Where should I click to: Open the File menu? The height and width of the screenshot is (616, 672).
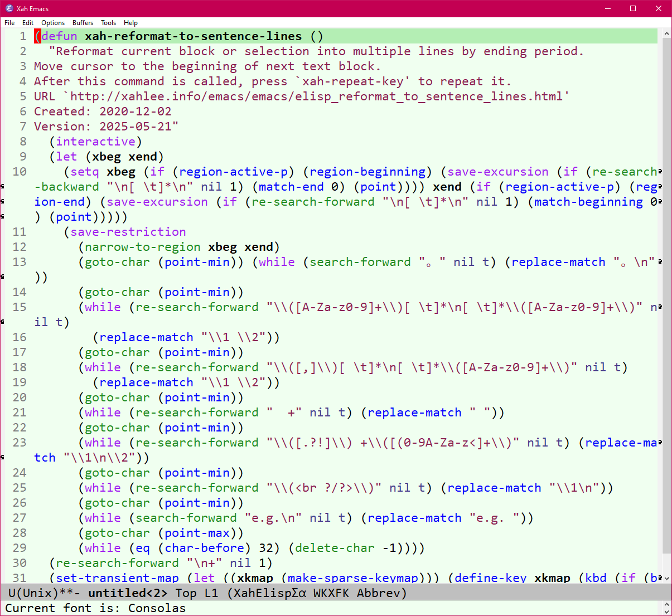[9, 23]
